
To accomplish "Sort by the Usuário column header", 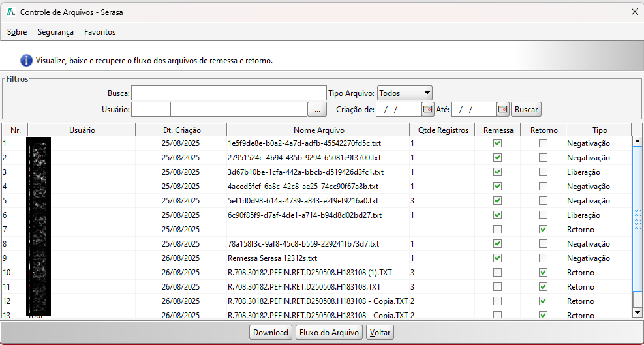I will (82, 130).
